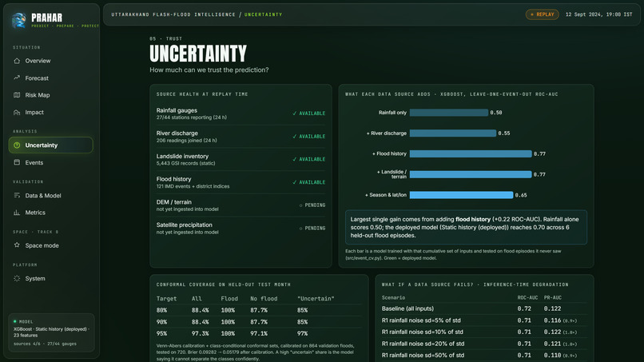
Task: Click the System spinner icon
Action: (17, 278)
